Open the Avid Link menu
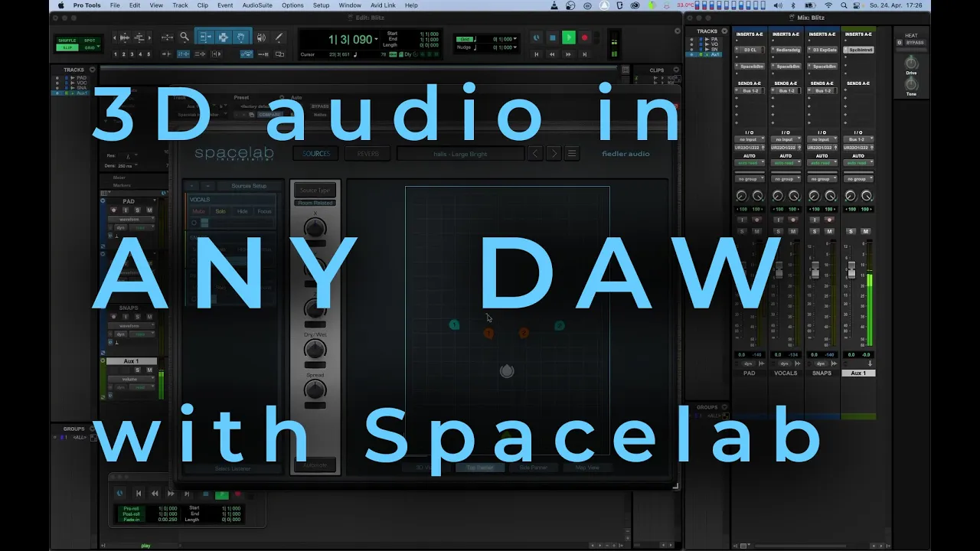Image resolution: width=980 pixels, height=551 pixels. pyautogui.click(x=384, y=5)
